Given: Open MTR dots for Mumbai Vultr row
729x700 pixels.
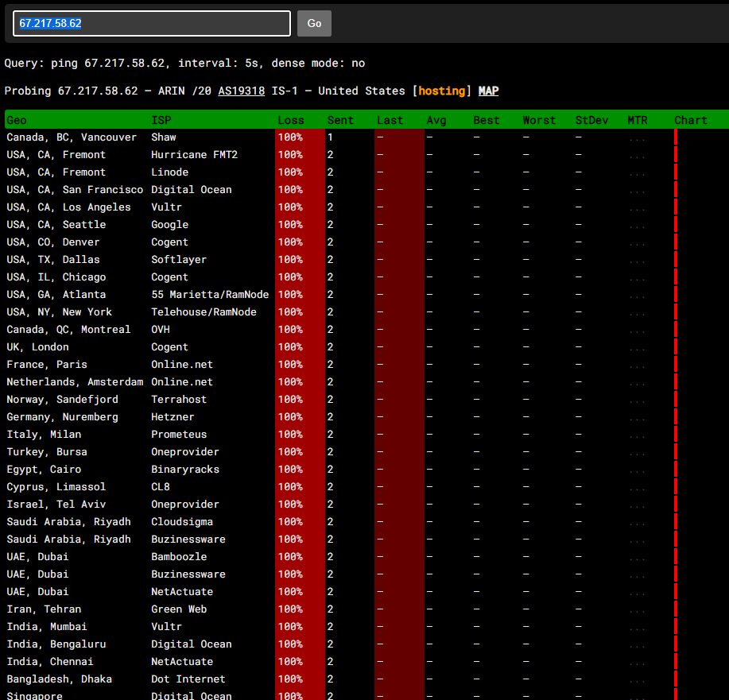Looking at the screenshot, I should [x=637, y=628].
